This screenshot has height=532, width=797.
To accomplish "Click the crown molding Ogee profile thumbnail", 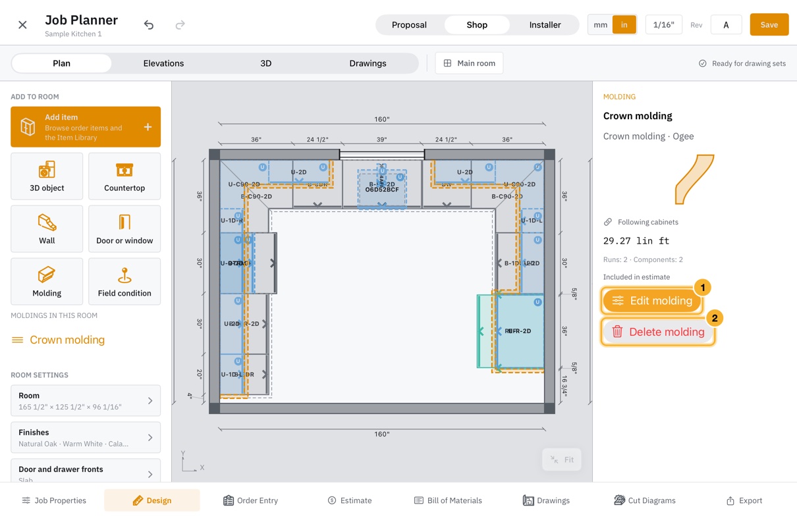I will click(694, 179).
